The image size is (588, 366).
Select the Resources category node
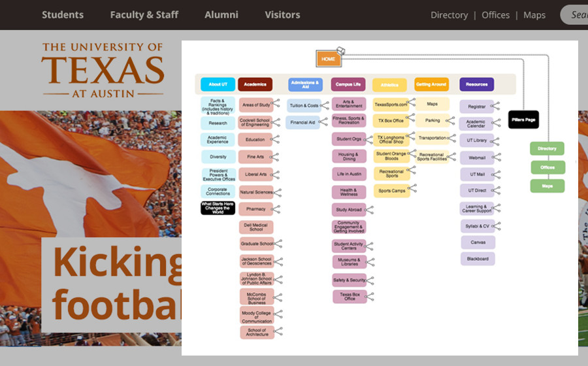tap(477, 84)
